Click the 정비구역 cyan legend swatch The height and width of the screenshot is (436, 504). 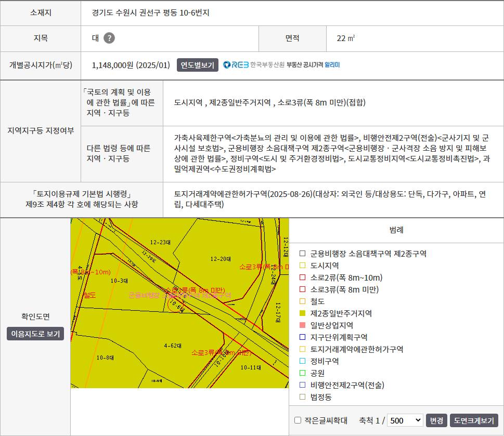(303, 361)
